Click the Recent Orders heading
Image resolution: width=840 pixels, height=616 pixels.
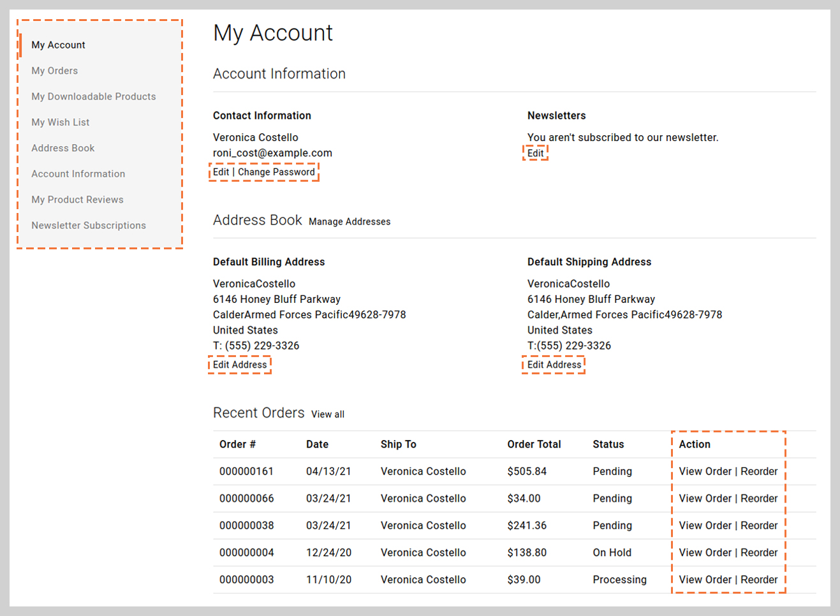259,413
